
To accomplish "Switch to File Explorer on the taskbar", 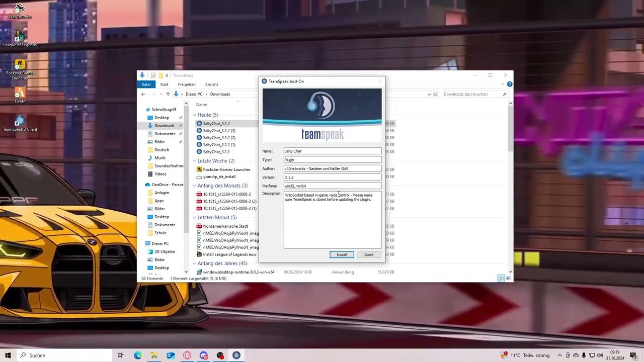I will coord(154,355).
